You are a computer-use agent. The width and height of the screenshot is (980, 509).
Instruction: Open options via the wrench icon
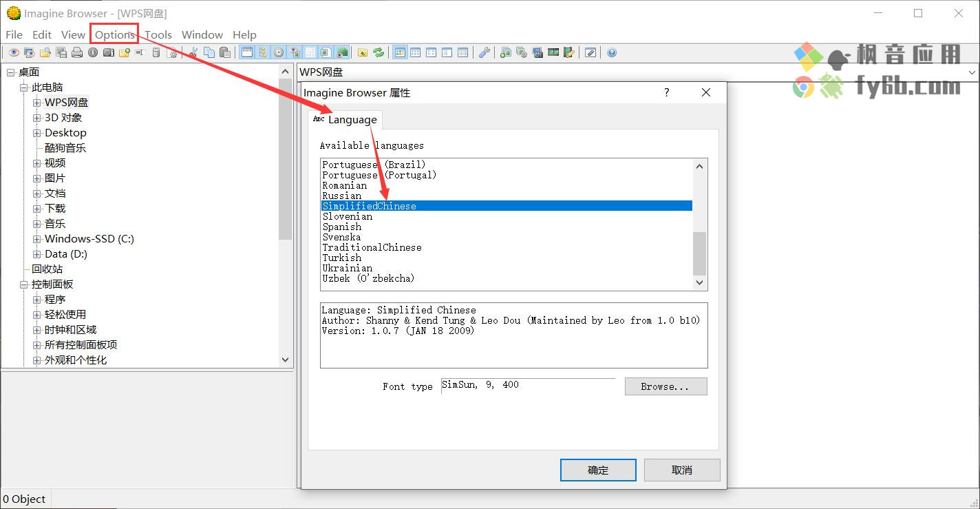coord(484,52)
